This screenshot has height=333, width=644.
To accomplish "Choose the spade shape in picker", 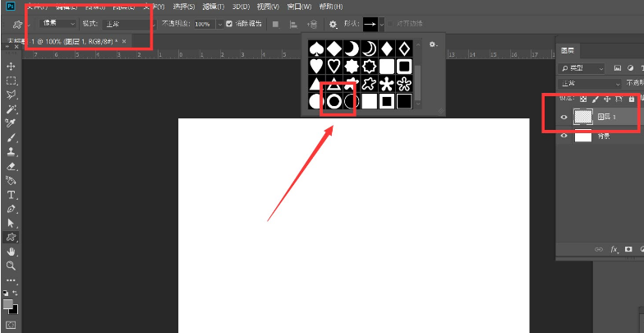I will 315,48.
